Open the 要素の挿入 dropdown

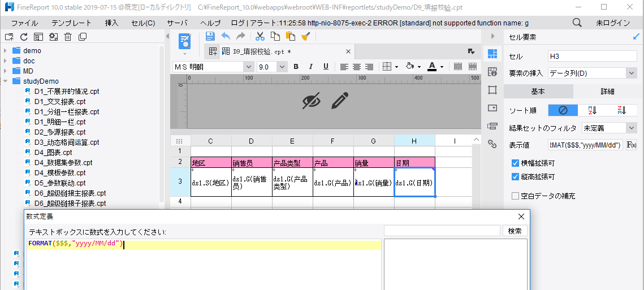pyautogui.click(x=631, y=73)
